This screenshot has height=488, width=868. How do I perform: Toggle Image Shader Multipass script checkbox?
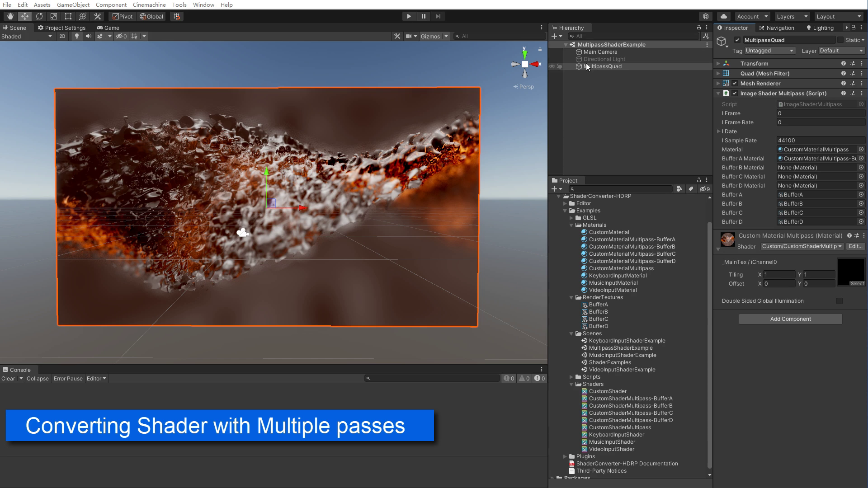(x=735, y=93)
